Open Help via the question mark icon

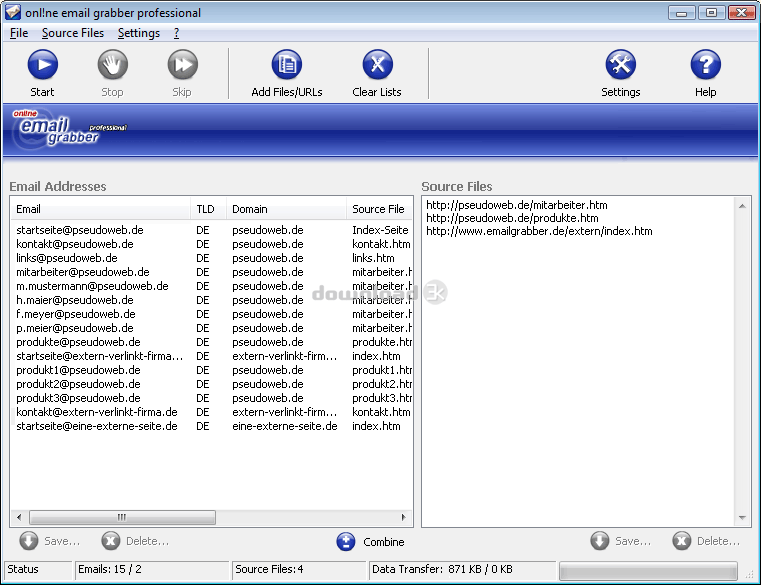[x=706, y=65]
